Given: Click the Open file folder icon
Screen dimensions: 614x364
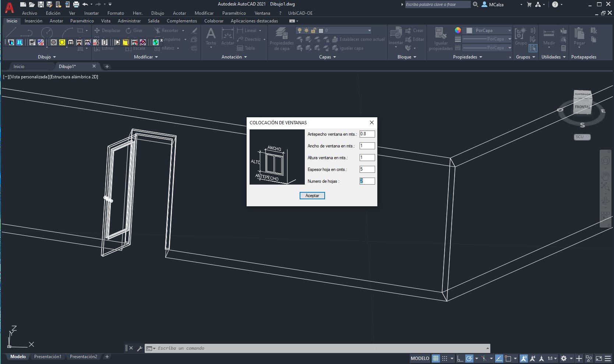Looking at the screenshot, I should pyautogui.click(x=32, y=4).
